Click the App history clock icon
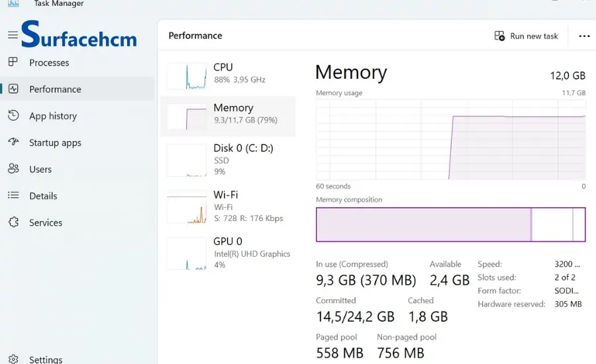Viewport: 596px width, 364px height. pyautogui.click(x=13, y=116)
